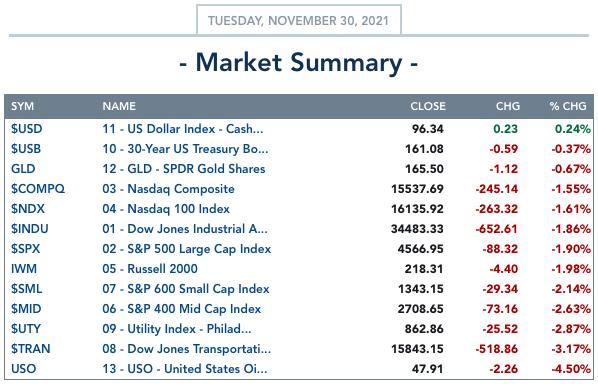Select the Russell 2000 name link

click(150, 269)
